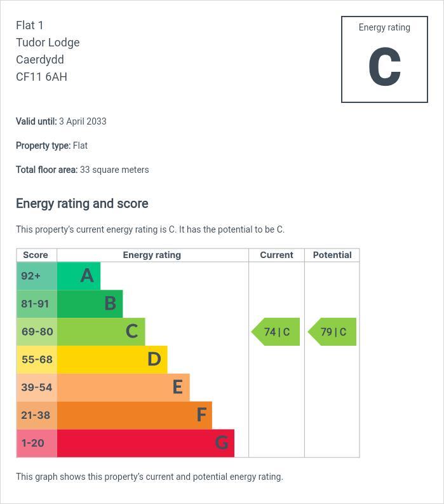Click the light green C rating bar

(101, 332)
